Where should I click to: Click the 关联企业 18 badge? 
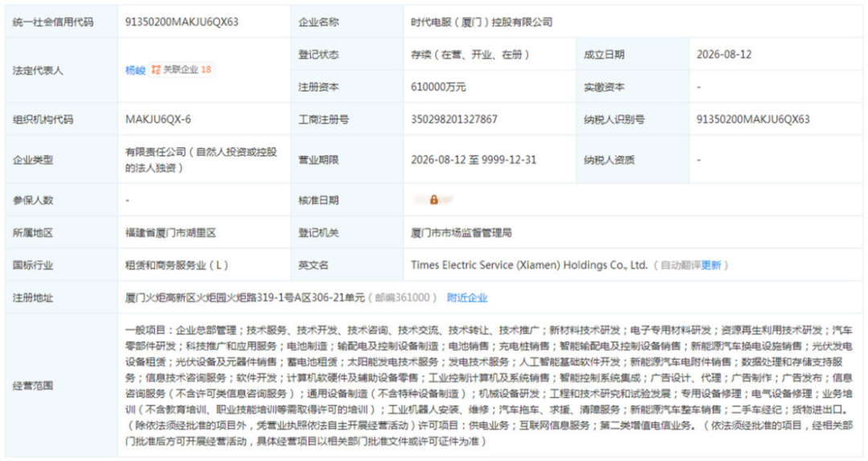click(x=182, y=70)
